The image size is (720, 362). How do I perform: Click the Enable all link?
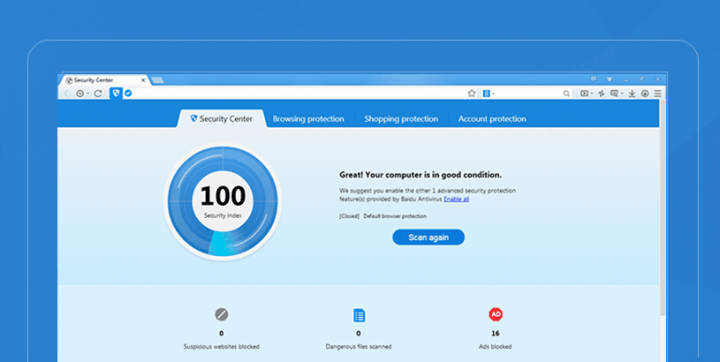[456, 199]
